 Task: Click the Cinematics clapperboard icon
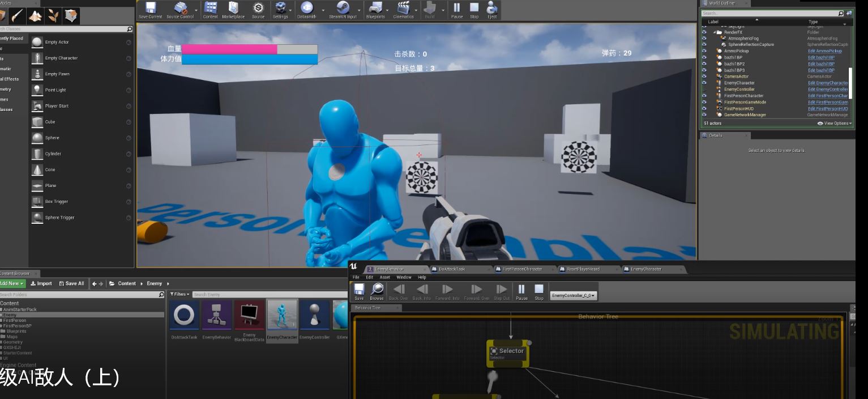point(403,10)
